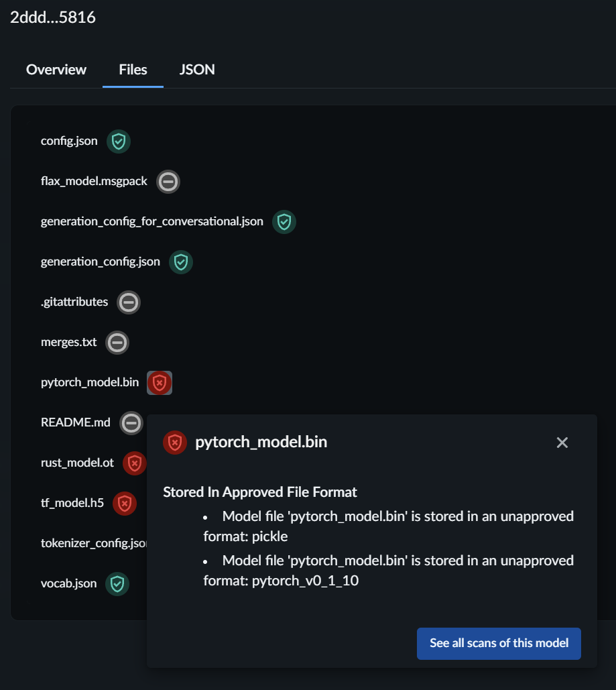616x690 pixels.
Task: Click the red threat icon on pytorch_model.bin
Action: click(x=160, y=382)
